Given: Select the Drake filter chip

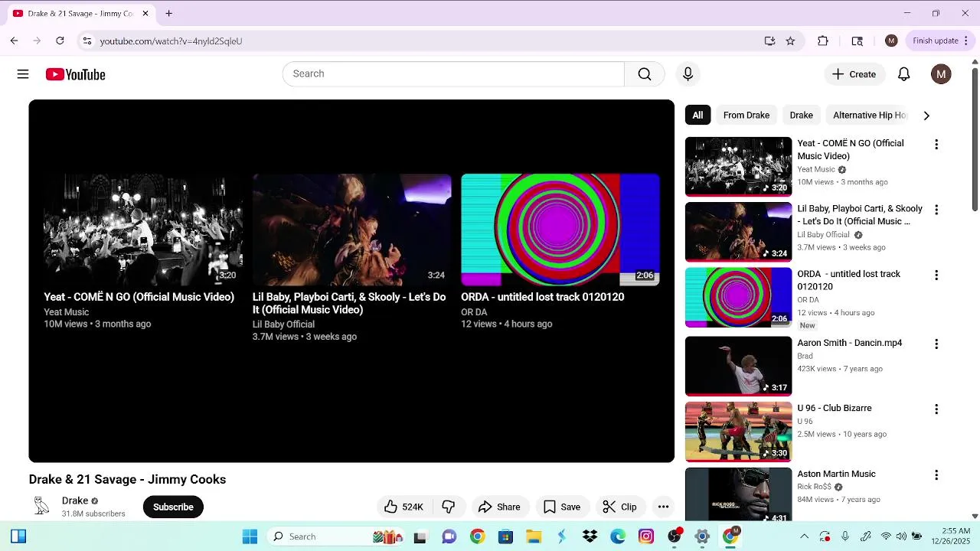Looking at the screenshot, I should coord(801,116).
